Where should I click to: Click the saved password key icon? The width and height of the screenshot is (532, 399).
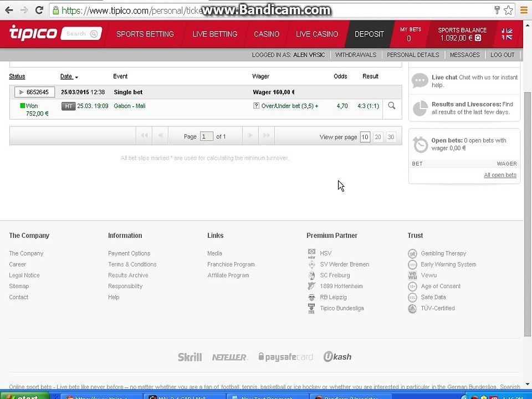tap(497, 10)
